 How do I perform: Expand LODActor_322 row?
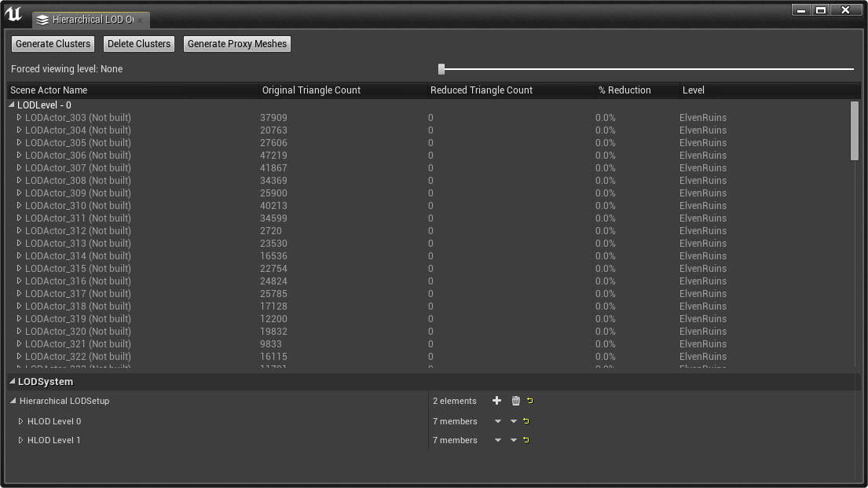(x=20, y=356)
